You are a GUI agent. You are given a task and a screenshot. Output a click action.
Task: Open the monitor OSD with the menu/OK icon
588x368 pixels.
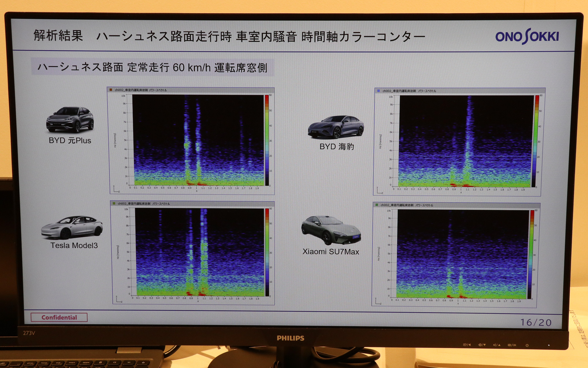coord(512,345)
